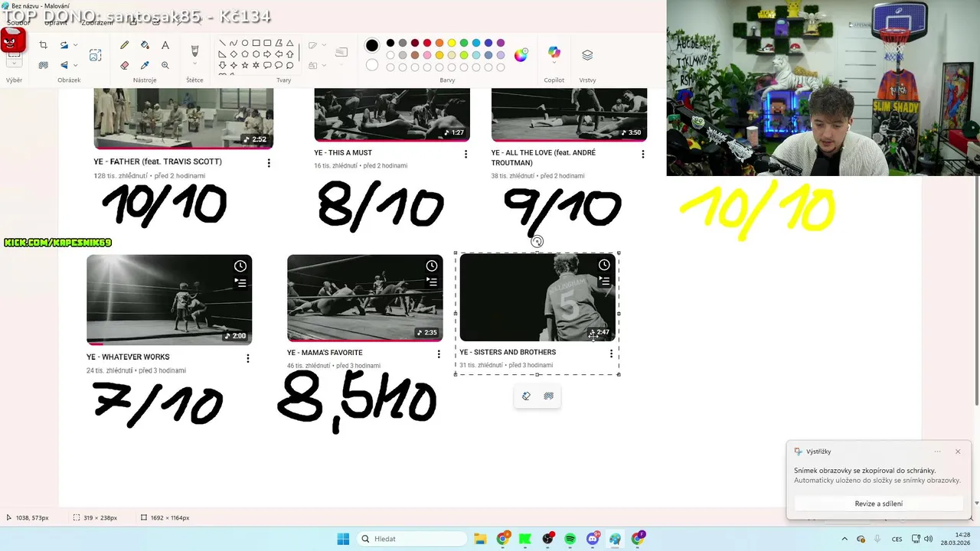Pick the red color swatch
This screenshot has width=980, height=551.
(427, 43)
